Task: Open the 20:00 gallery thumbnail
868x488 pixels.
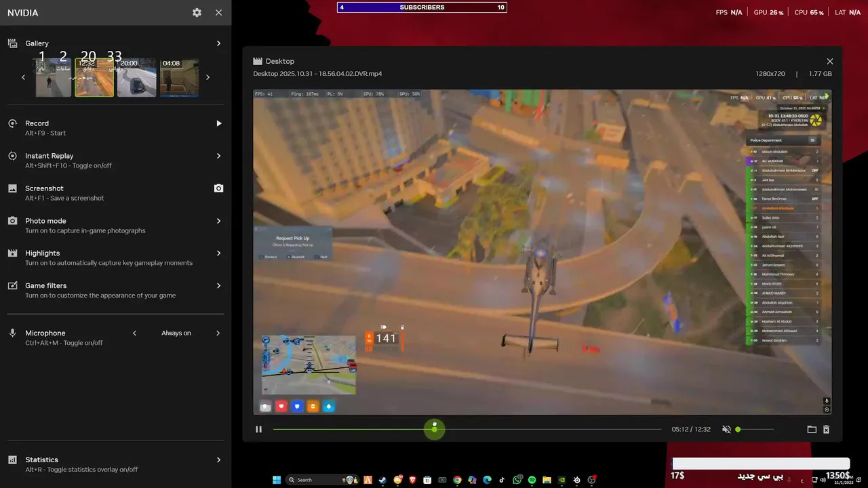Action: click(136, 77)
